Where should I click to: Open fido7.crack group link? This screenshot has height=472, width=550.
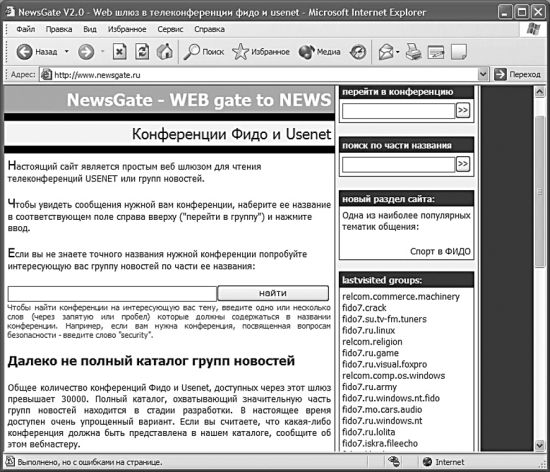click(364, 308)
